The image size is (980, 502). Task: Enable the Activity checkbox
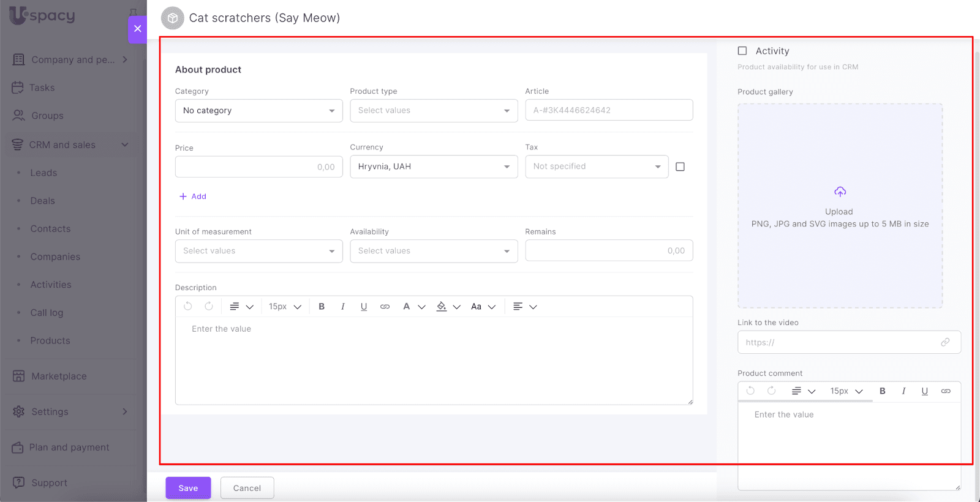(x=742, y=51)
